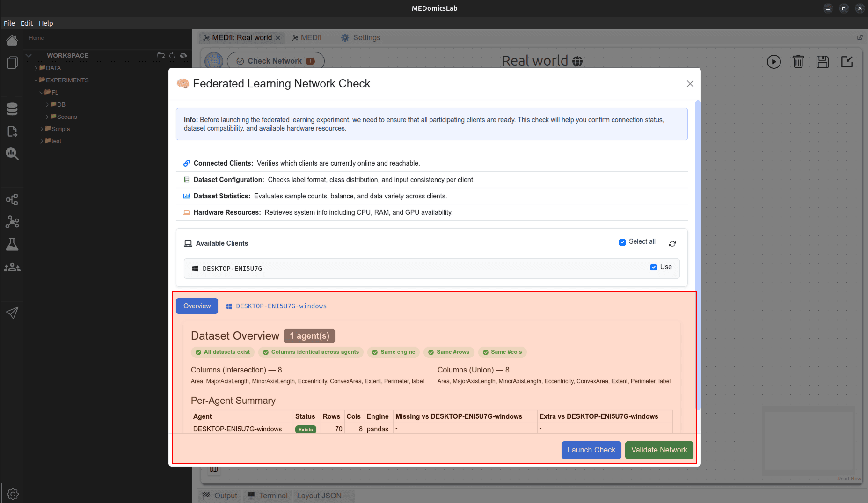Disable the Use checkbox for DESKTOP-ENI5U7G
The width and height of the screenshot is (868, 503).
(x=654, y=267)
